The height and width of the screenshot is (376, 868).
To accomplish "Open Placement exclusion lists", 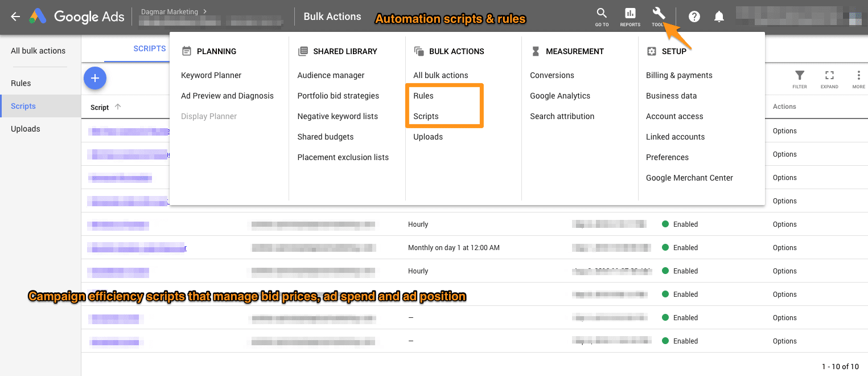I will click(x=343, y=157).
